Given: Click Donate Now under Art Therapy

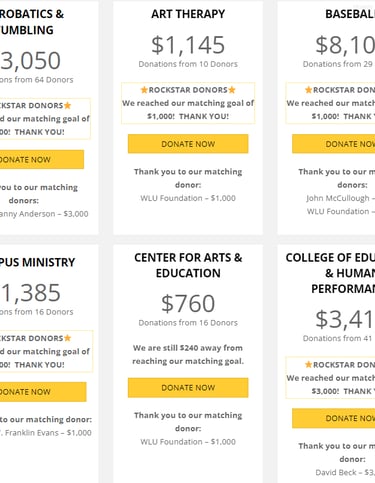Looking at the screenshot, I should [x=188, y=144].
